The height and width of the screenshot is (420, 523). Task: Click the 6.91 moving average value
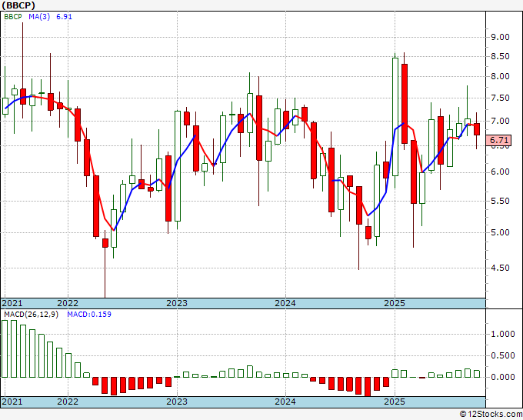tap(64, 17)
